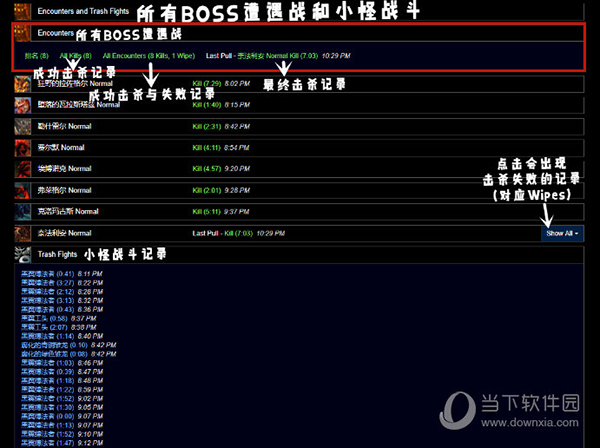Click boss portrait icon in Kill (7:29) row
The width and height of the screenshot is (600, 448).
(x=22, y=84)
